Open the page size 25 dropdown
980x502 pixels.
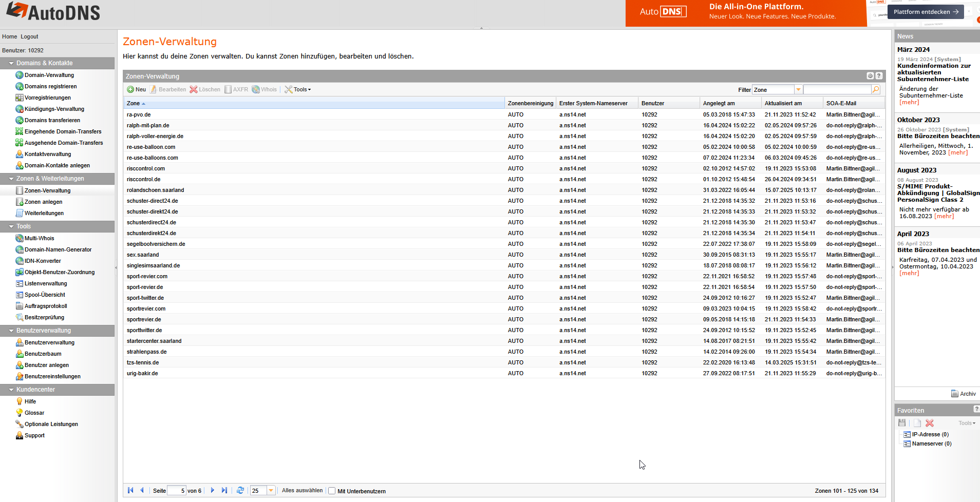coord(271,491)
